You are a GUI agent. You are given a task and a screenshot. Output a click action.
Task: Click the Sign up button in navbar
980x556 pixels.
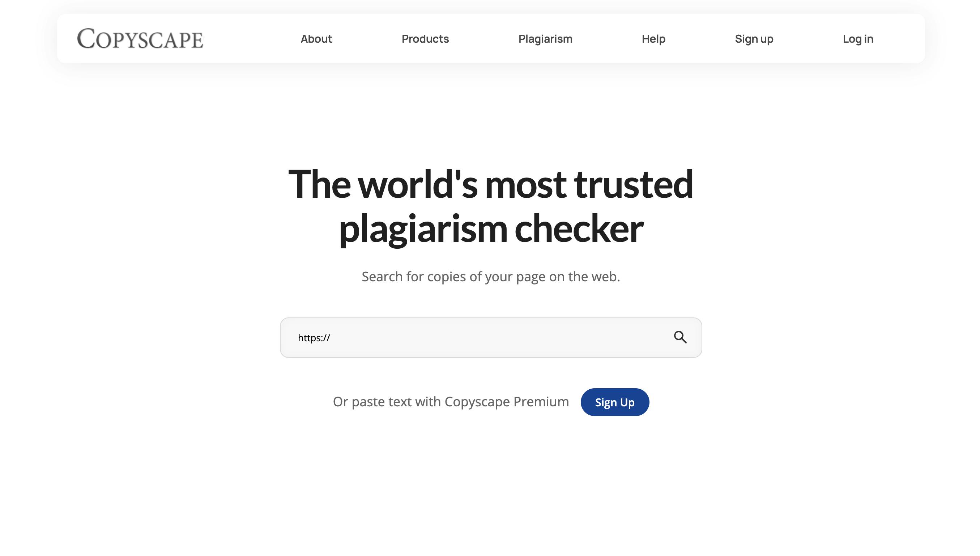point(754,38)
